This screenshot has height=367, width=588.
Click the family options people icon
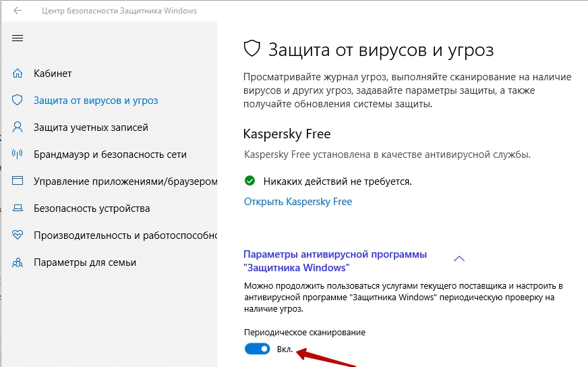[18, 262]
